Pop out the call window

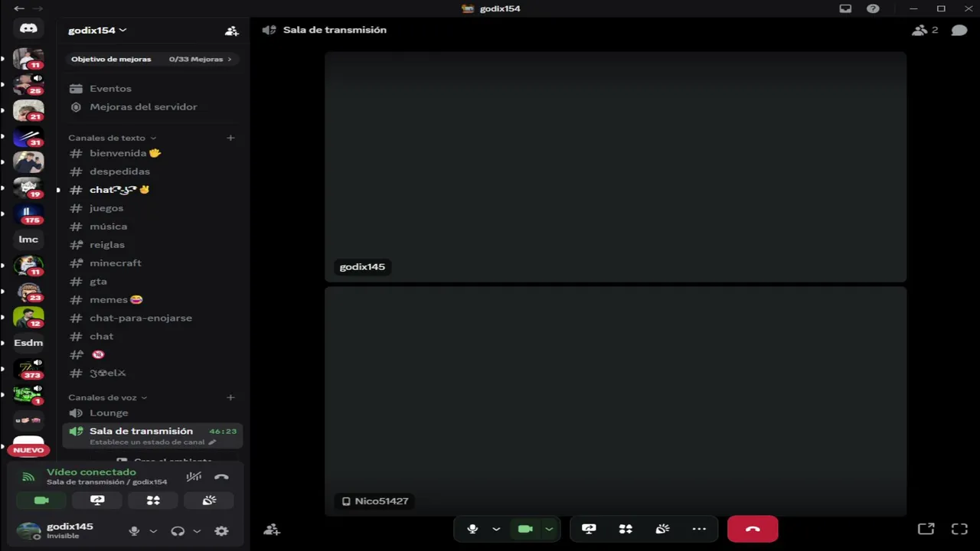click(x=926, y=529)
